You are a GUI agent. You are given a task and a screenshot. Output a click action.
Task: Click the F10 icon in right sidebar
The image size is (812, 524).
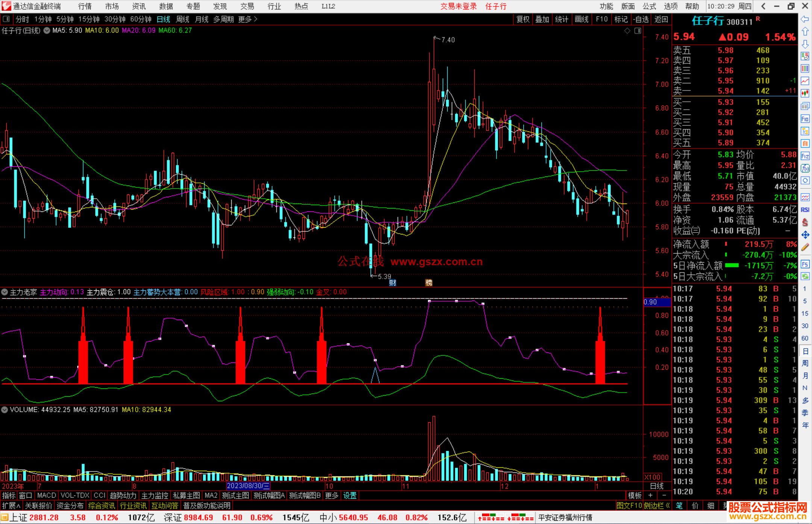tap(805, 119)
